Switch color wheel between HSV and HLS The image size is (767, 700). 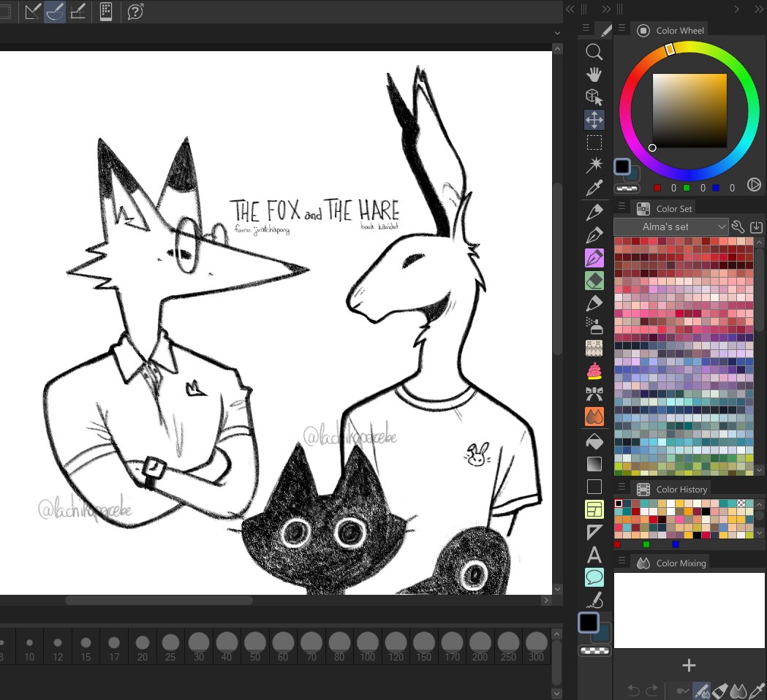coord(754,185)
